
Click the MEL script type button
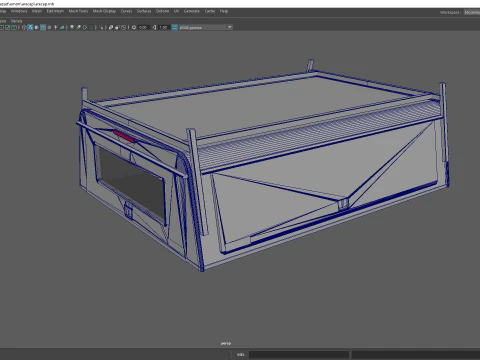[240, 354]
